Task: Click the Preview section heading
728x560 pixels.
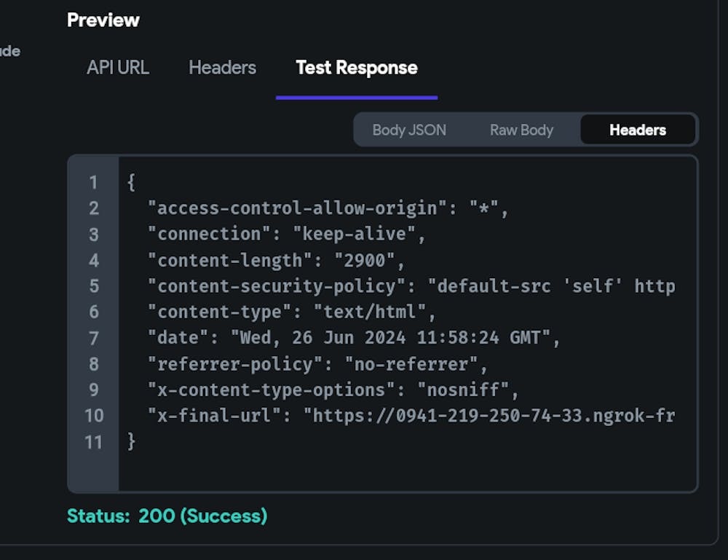Action: click(x=103, y=20)
